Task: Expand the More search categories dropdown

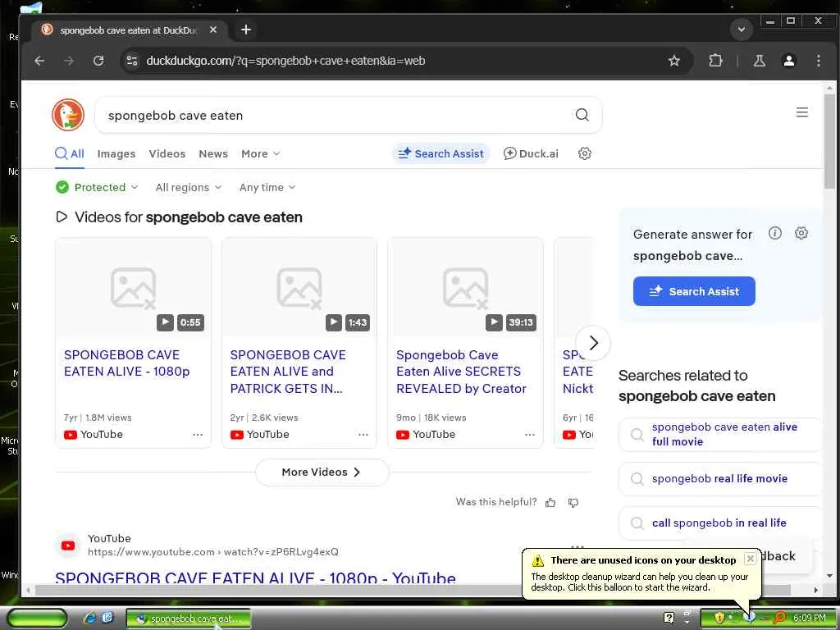Action: point(260,153)
